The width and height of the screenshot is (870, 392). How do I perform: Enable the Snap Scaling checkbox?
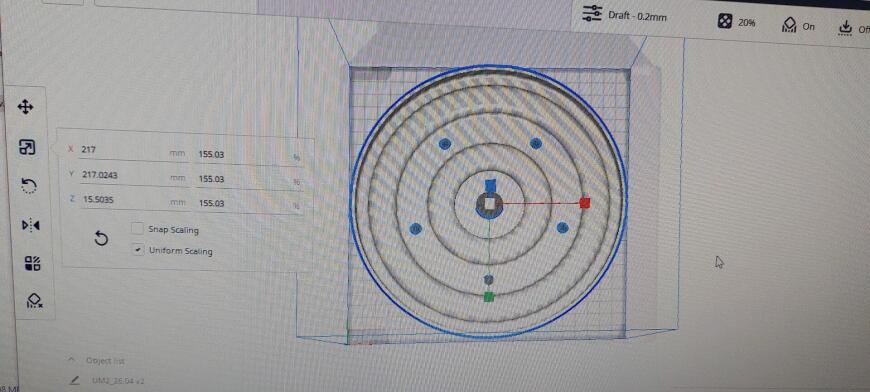pos(137,228)
